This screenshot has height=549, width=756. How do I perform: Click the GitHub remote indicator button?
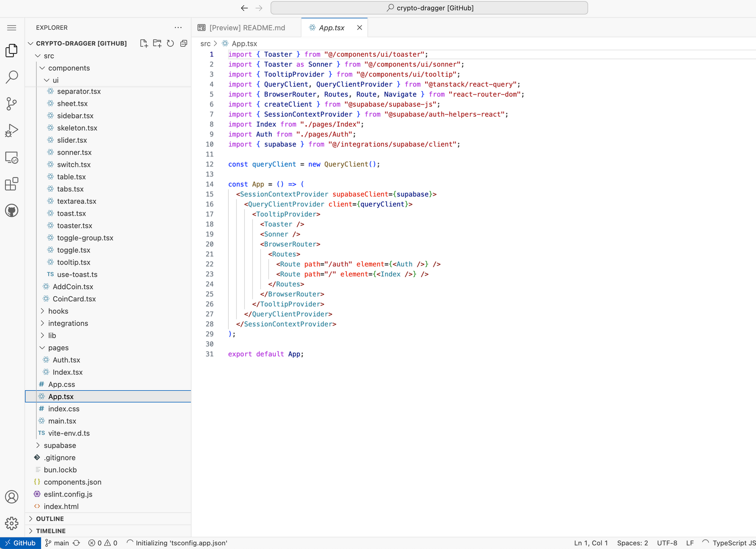point(20,543)
